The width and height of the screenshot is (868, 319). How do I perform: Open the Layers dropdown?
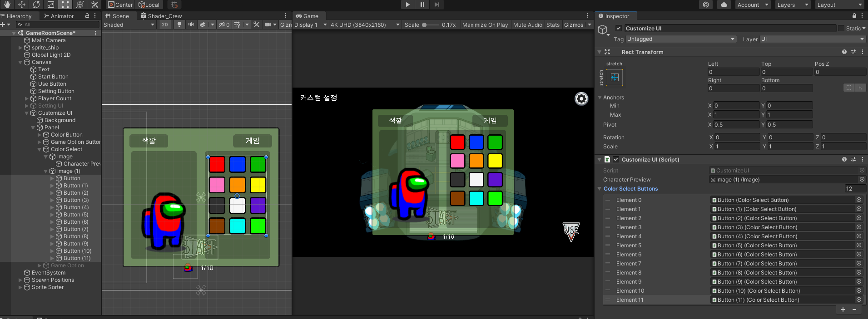[792, 5]
